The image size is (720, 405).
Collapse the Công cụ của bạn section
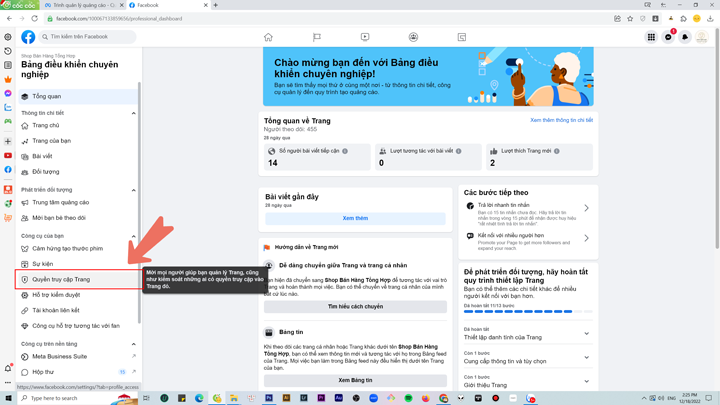point(134,236)
